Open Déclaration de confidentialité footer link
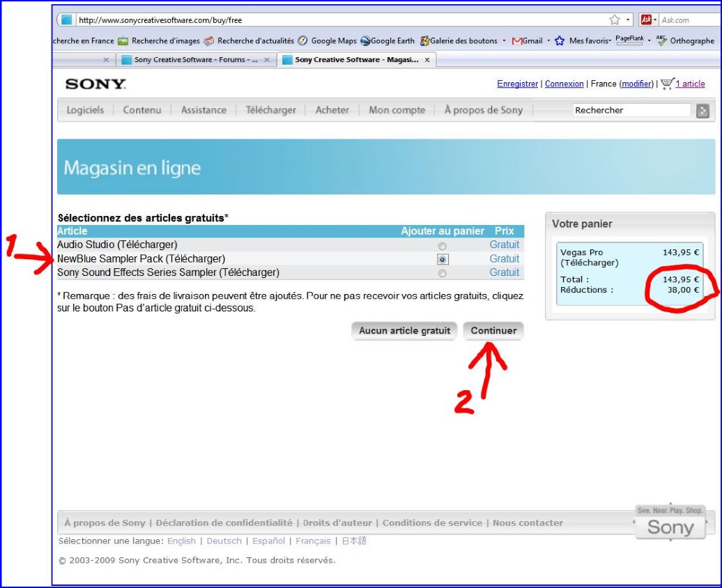This screenshot has height=588, width=722. coord(224,523)
